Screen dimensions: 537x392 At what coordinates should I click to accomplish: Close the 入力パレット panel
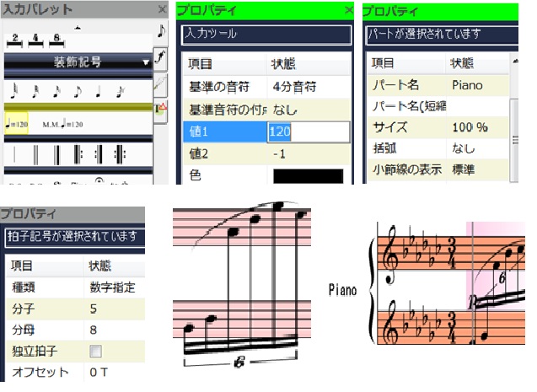pos(163,10)
